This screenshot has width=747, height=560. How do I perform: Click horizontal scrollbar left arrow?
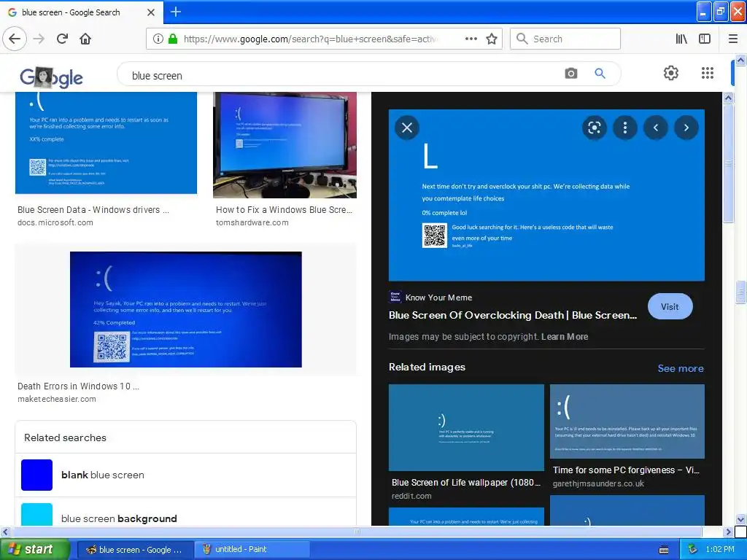coord(5,532)
